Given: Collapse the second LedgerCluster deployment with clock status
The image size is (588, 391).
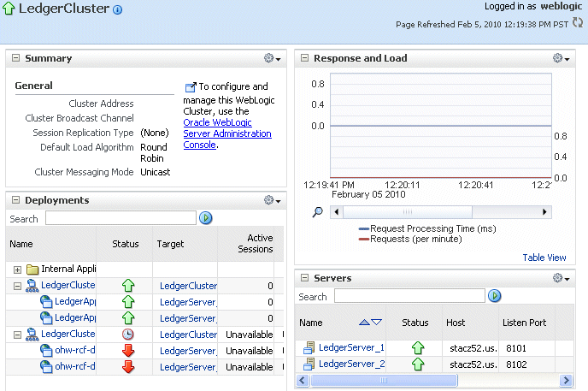Looking at the screenshot, I should (x=17, y=335).
